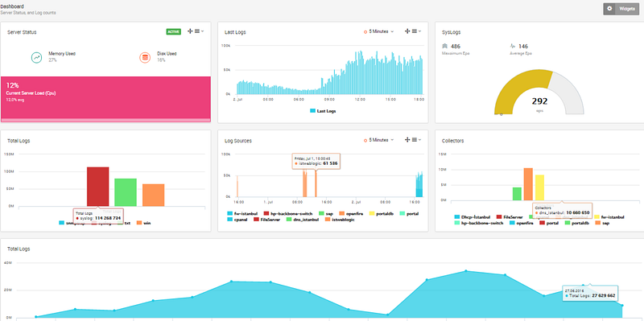The width and height of the screenshot is (644, 321).
Task: Toggle the FileServer series in Collectors legend
Action: pyautogui.click(x=510, y=216)
